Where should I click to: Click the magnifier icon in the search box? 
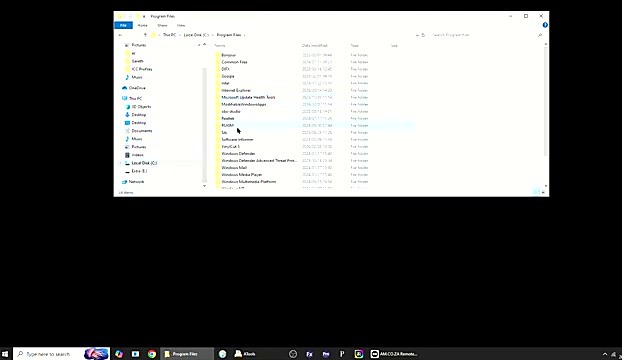point(540,35)
